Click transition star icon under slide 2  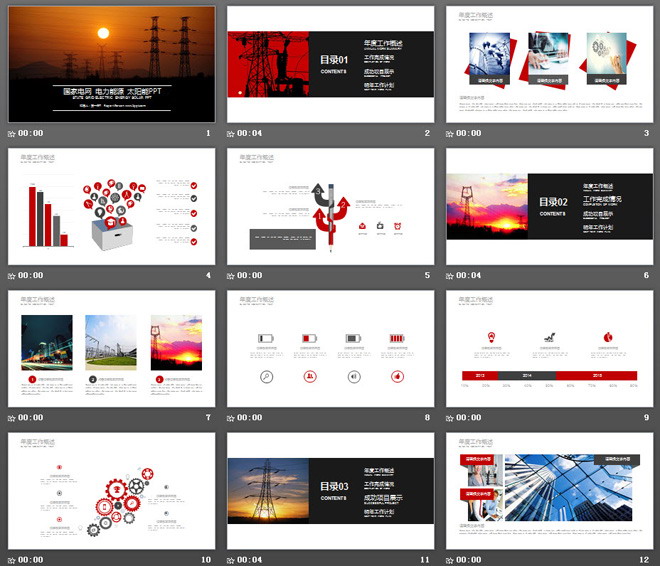[x=230, y=133]
